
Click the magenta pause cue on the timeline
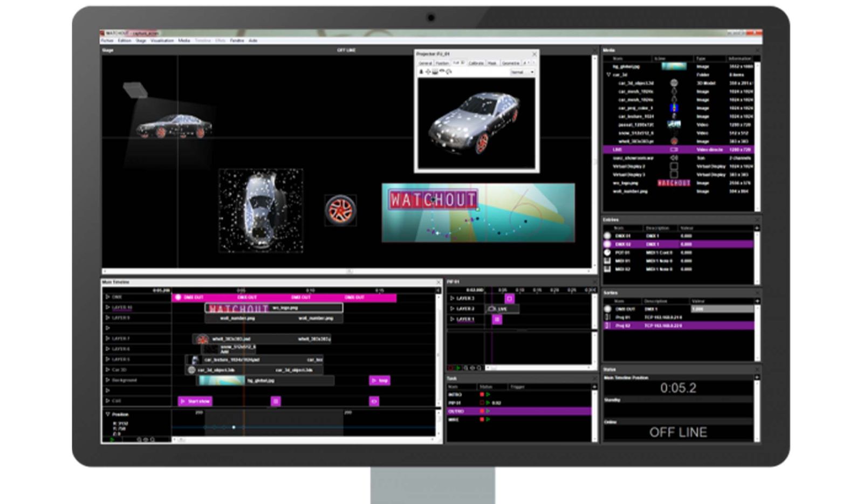point(276,401)
